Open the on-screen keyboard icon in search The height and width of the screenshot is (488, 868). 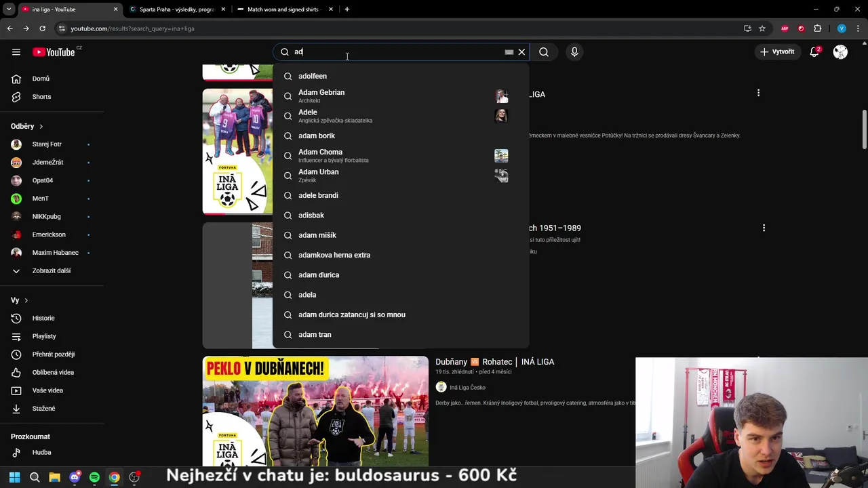point(509,52)
